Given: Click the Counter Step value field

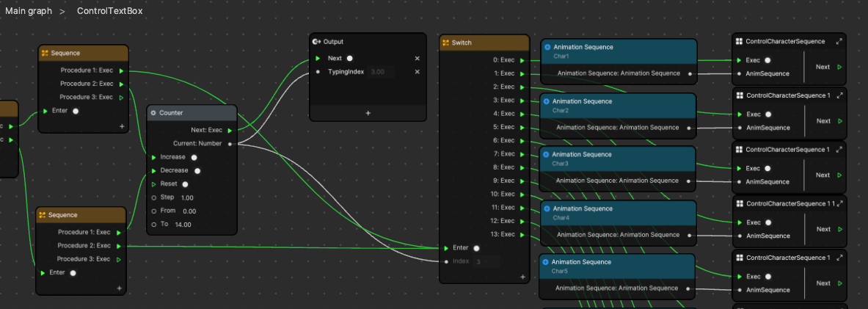Looking at the screenshot, I should tap(186, 197).
